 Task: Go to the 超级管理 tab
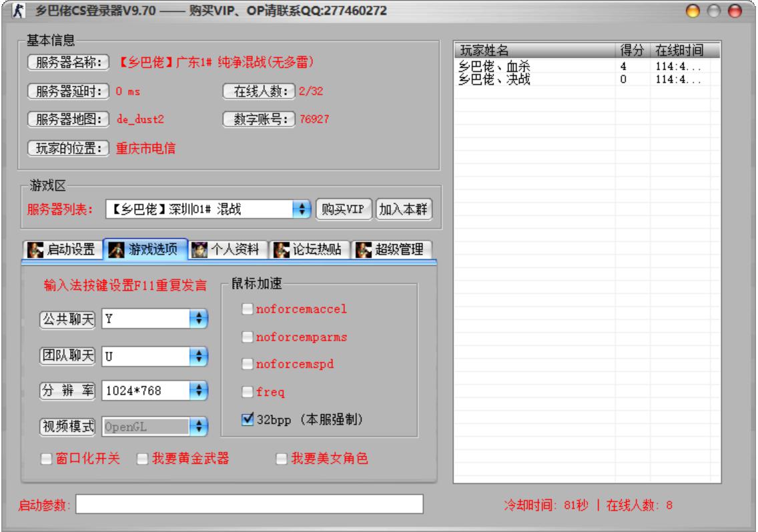(392, 250)
